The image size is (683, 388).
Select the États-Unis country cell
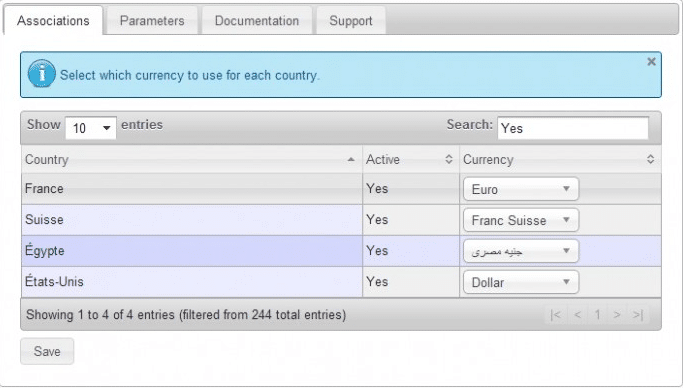[x=192, y=282]
